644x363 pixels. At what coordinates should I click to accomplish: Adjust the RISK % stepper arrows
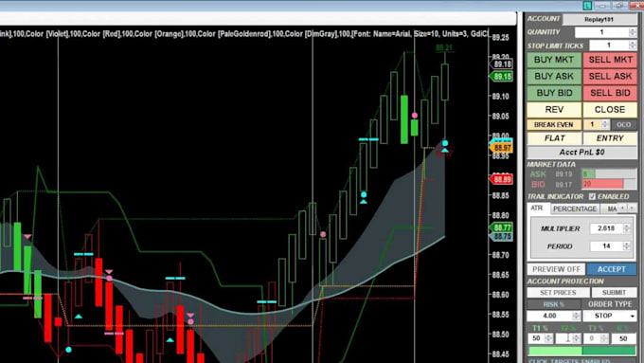tap(576, 316)
